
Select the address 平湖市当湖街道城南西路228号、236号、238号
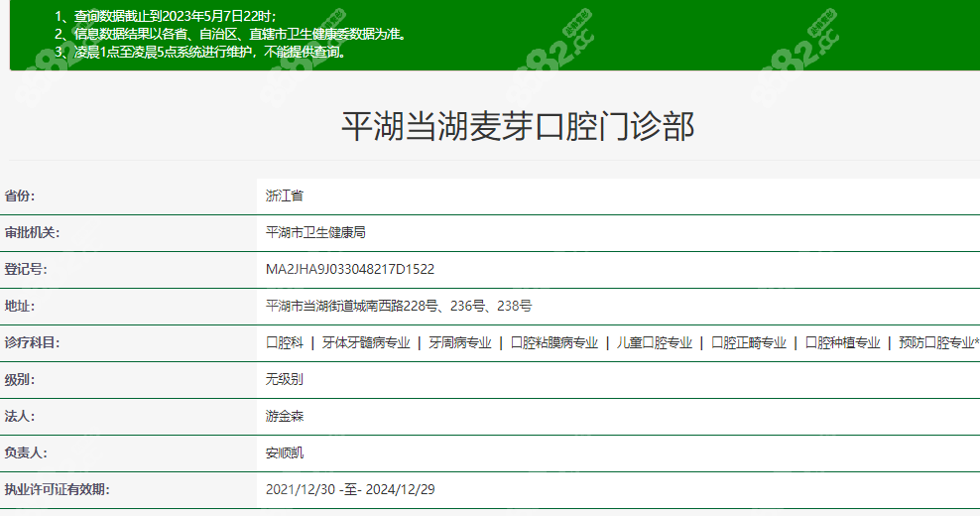point(399,306)
